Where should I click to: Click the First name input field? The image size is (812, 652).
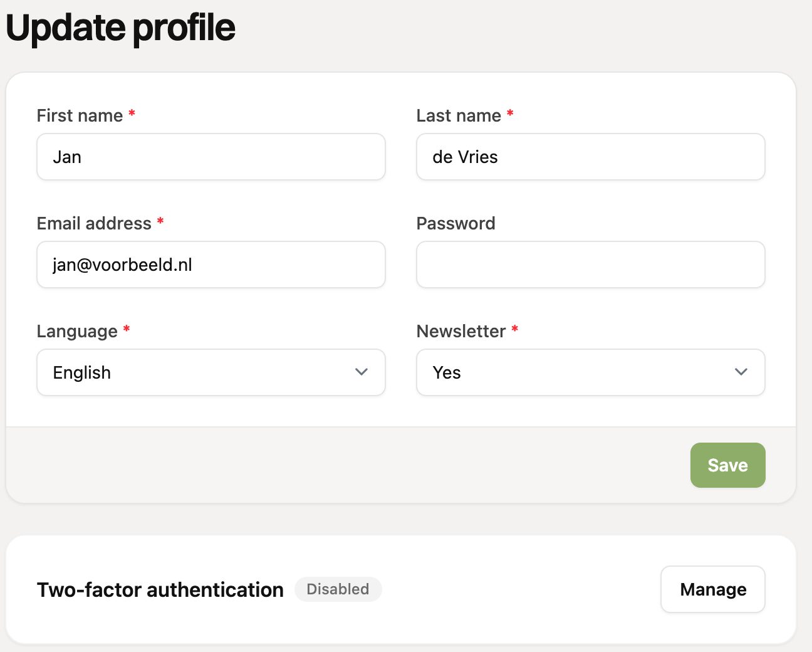coord(211,157)
